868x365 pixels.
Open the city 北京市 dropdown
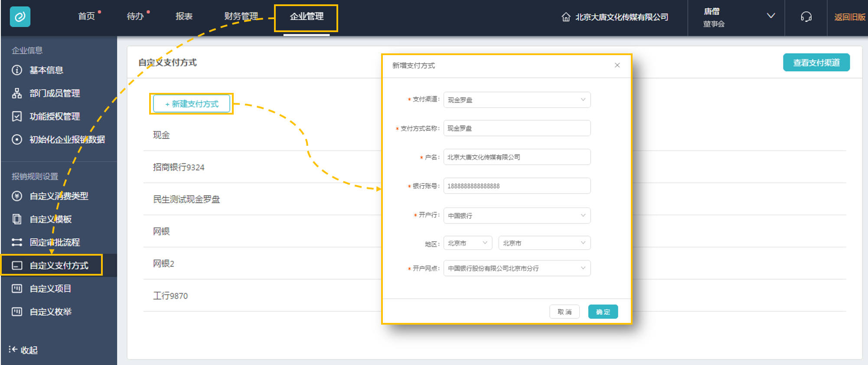(545, 243)
